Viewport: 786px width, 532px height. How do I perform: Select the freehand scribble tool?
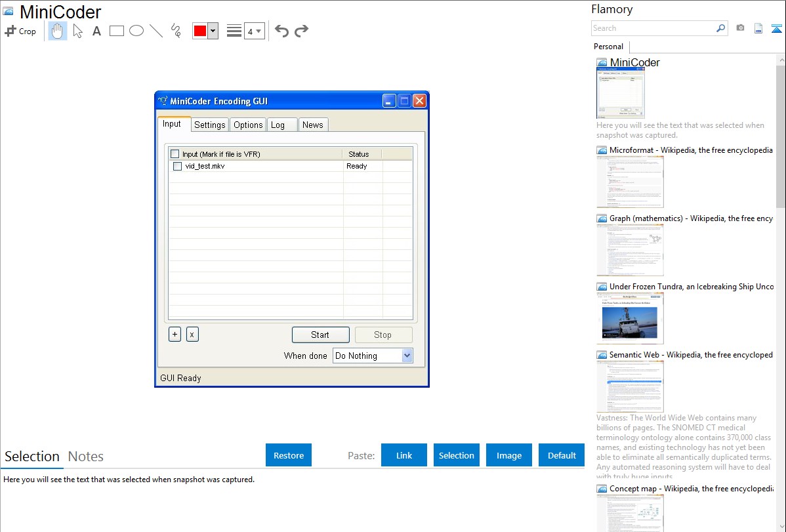[176, 31]
